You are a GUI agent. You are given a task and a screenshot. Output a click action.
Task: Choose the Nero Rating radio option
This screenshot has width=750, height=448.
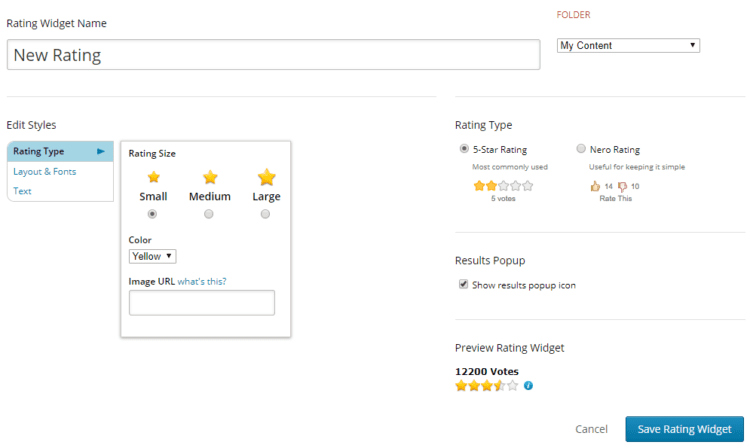[x=581, y=149]
